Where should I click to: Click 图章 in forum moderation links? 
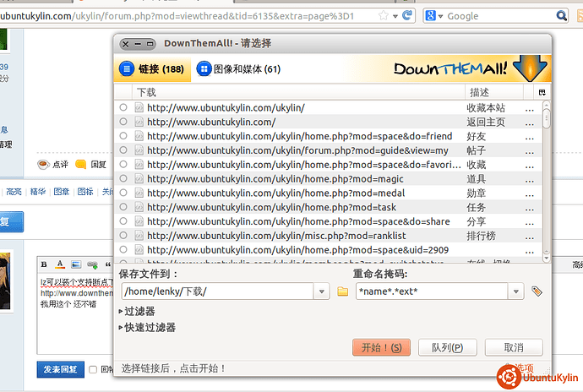point(62,192)
